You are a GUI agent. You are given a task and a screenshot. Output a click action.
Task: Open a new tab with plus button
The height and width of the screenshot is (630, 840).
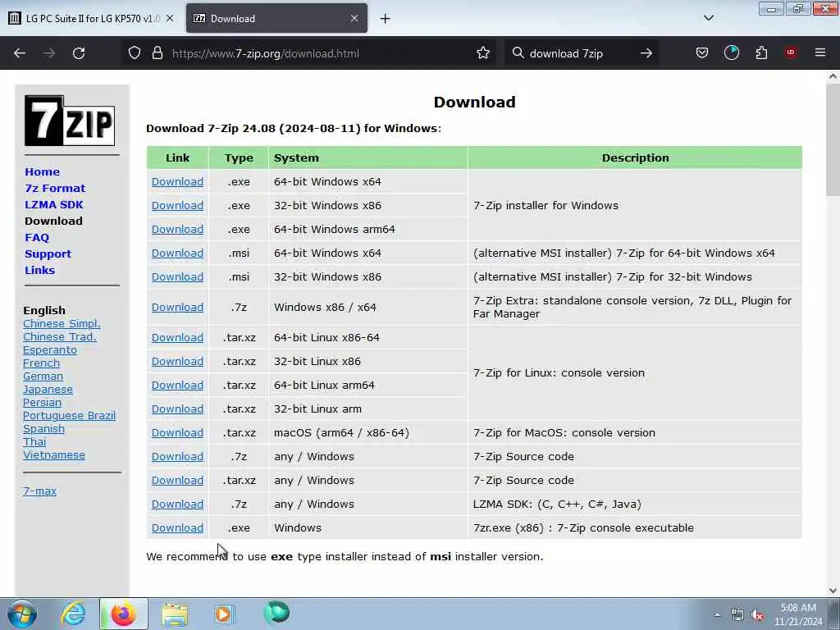[386, 19]
